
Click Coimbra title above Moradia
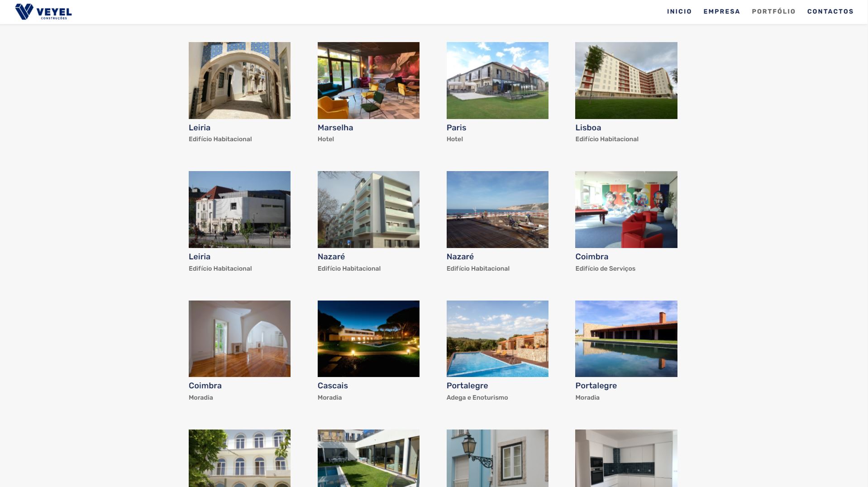[205, 386]
